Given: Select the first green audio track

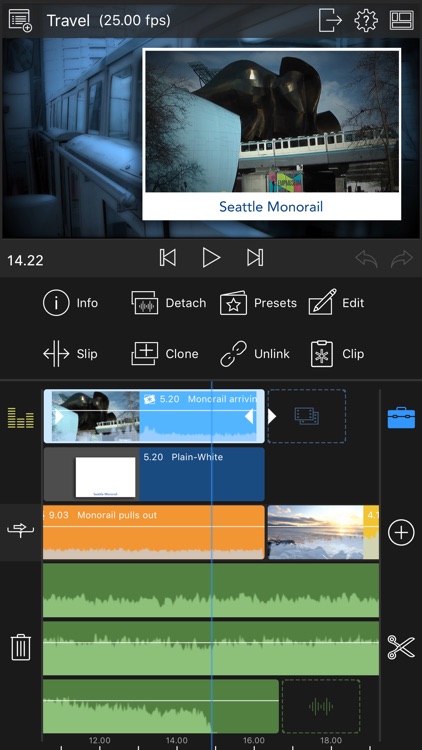Looking at the screenshot, I should pyautogui.click(x=211, y=590).
